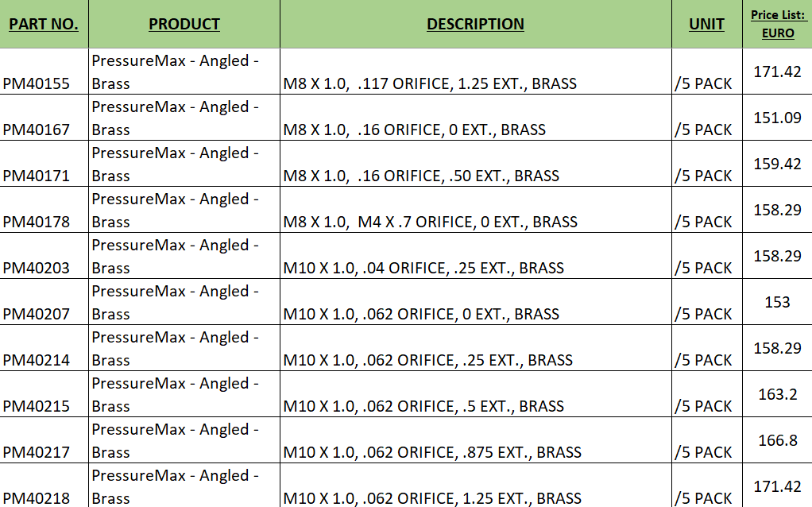Select the price cell 151.09

pyautogui.click(x=777, y=118)
